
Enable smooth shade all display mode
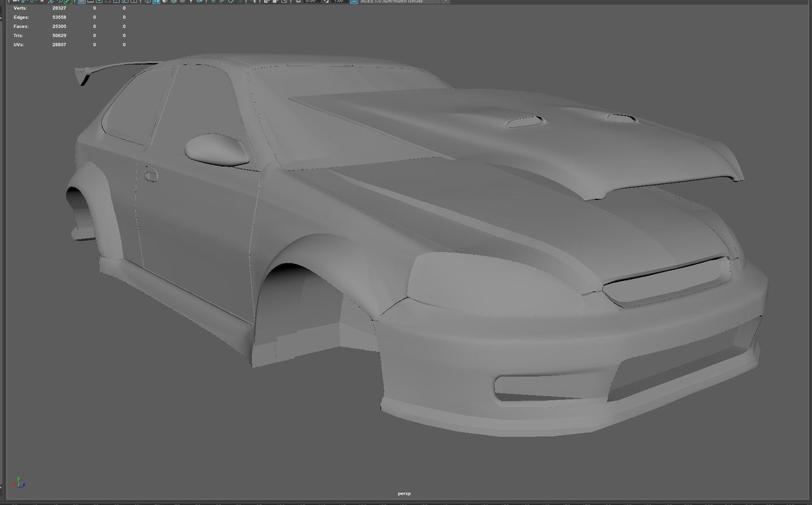point(157,1)
